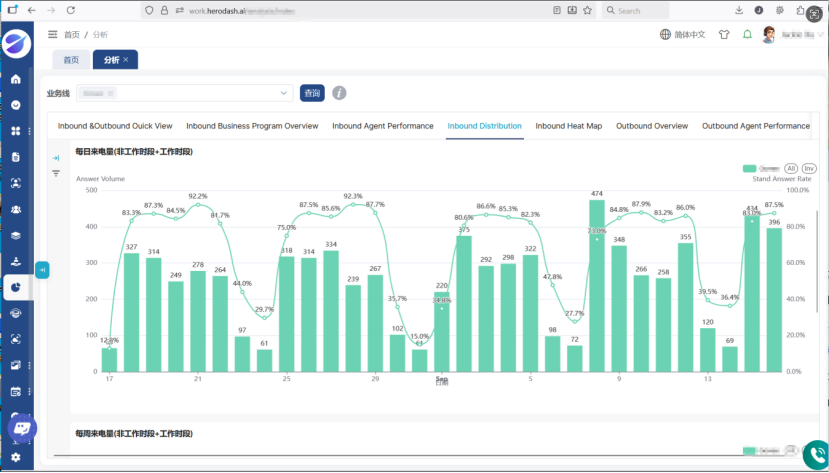The image size is (829, 473).
Task: Go to the 首页 page tab
Action: point(71,60)
